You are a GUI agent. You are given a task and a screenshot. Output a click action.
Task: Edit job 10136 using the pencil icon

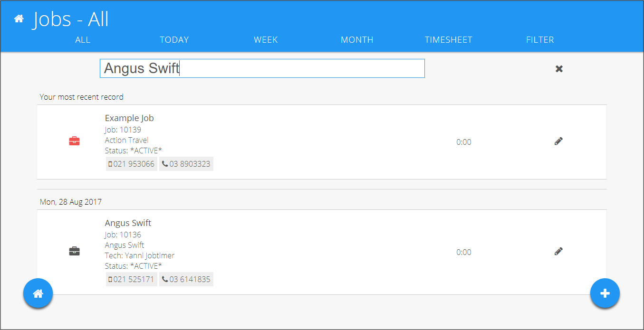pos(558,251)
